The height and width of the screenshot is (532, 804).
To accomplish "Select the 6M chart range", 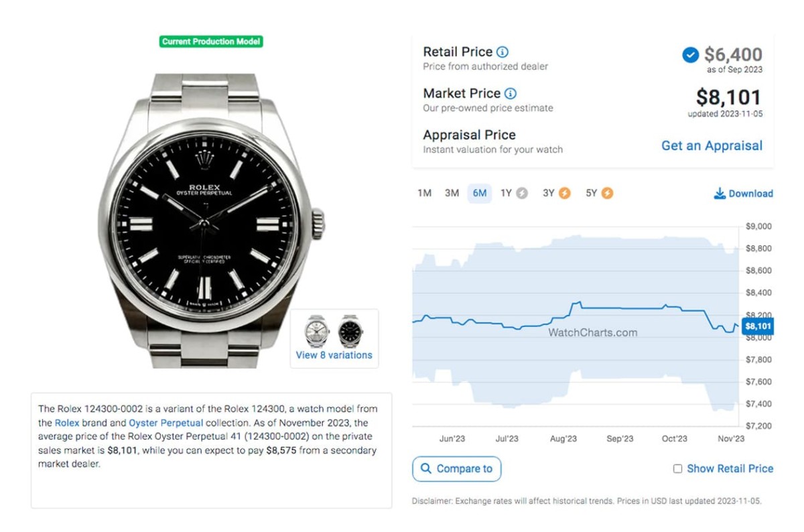I will click(480, 194).
